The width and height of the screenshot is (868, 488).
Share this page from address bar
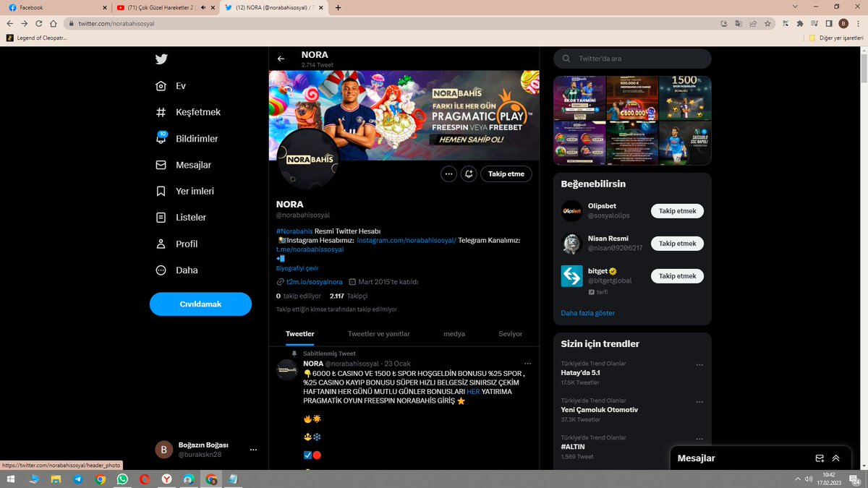[753, 23]
